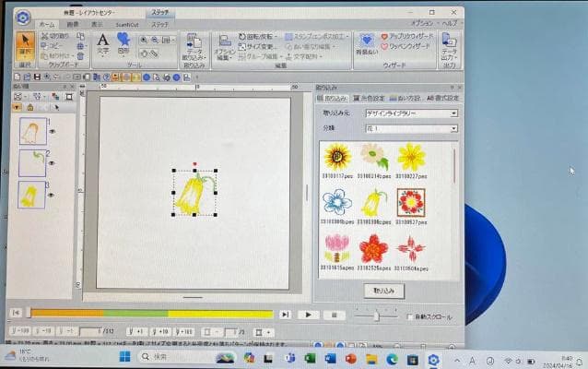Screen dimensions: 588x369
Task: Open the rotate/flip (回転/反転) dropdown
Action: click(x=258, y=36)
